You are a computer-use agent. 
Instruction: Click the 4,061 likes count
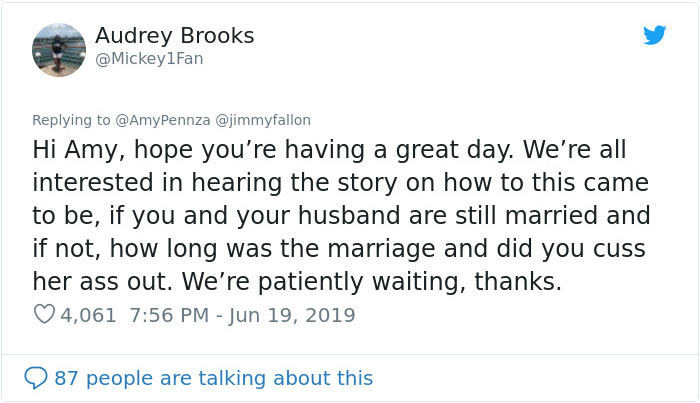91,315
